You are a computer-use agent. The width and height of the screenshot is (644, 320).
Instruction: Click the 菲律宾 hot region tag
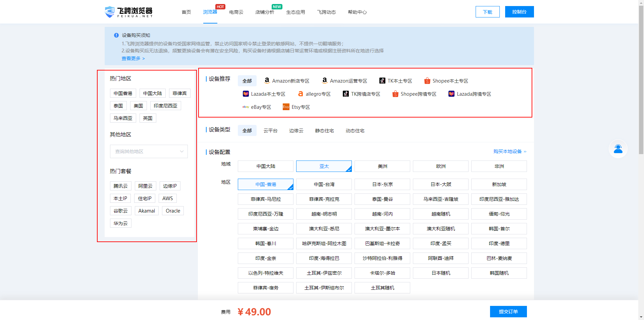pyautogui.click(x=180, y=93)
